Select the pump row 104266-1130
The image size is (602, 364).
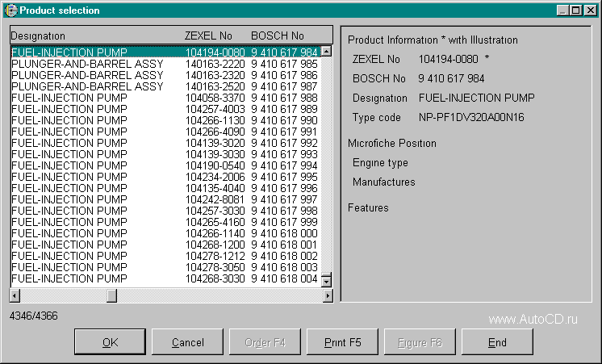coord(165,120)
